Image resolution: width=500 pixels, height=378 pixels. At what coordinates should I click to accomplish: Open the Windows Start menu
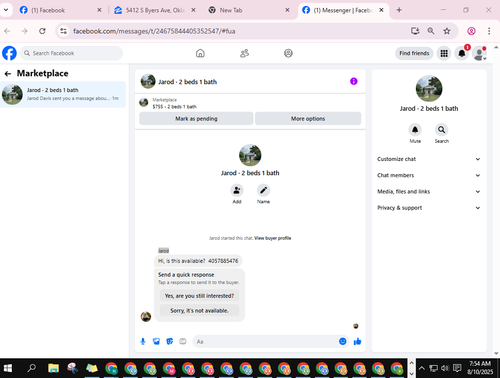click(8, 368)
